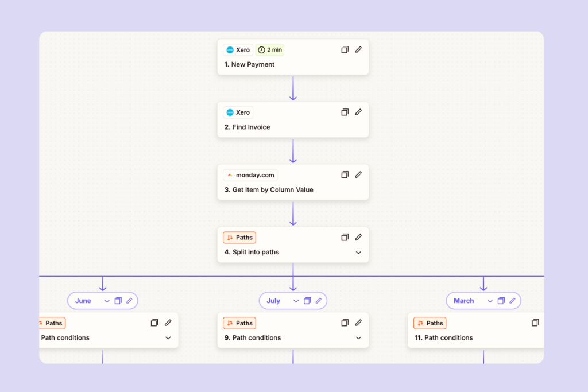Duplicate the June path
The height and width of the screenshot is (392, 588).
118,301
